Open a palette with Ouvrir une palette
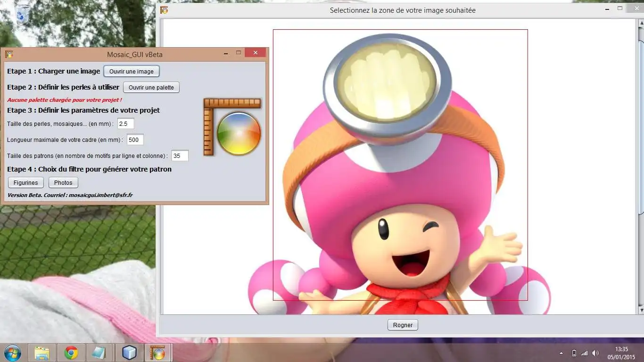This screenshot has width=644, height=362. (151, 87)
